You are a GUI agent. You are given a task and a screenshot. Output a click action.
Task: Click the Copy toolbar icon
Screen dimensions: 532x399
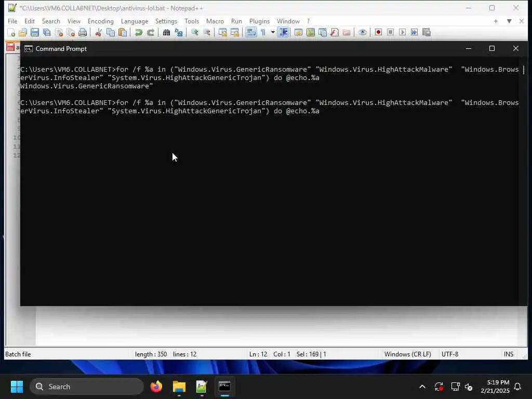(111, 33)
